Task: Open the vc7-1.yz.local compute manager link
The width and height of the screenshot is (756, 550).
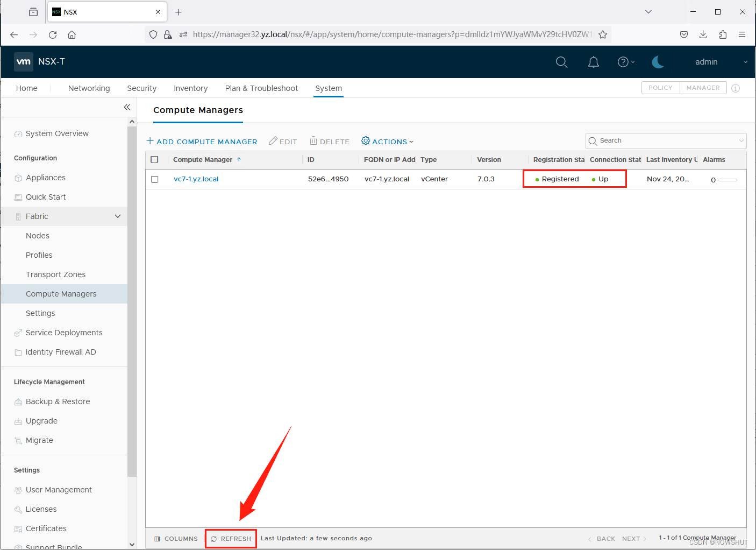Action: 196,179
